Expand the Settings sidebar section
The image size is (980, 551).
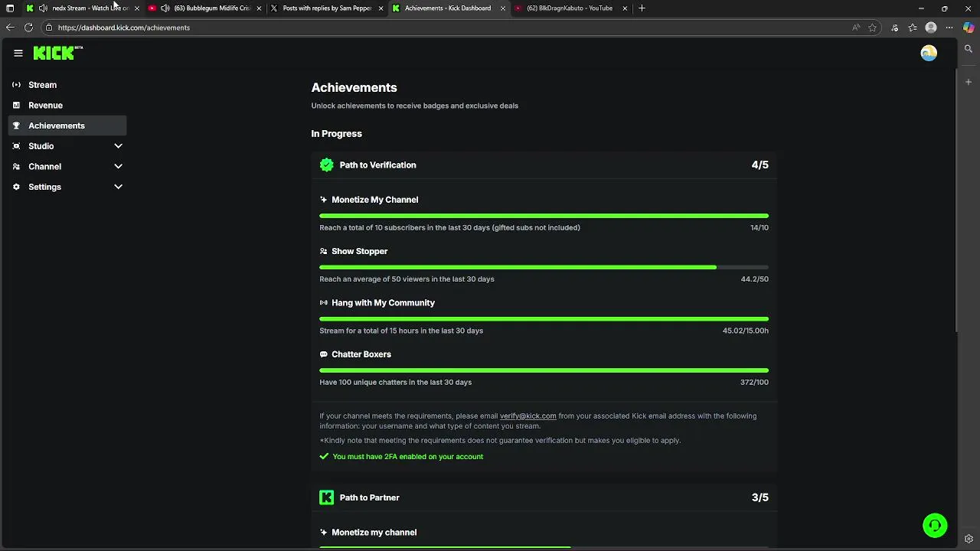(118, 187)
